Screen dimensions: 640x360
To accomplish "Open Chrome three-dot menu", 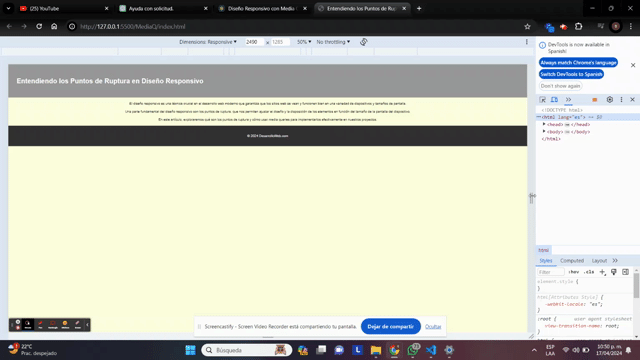I will [631, 27].
